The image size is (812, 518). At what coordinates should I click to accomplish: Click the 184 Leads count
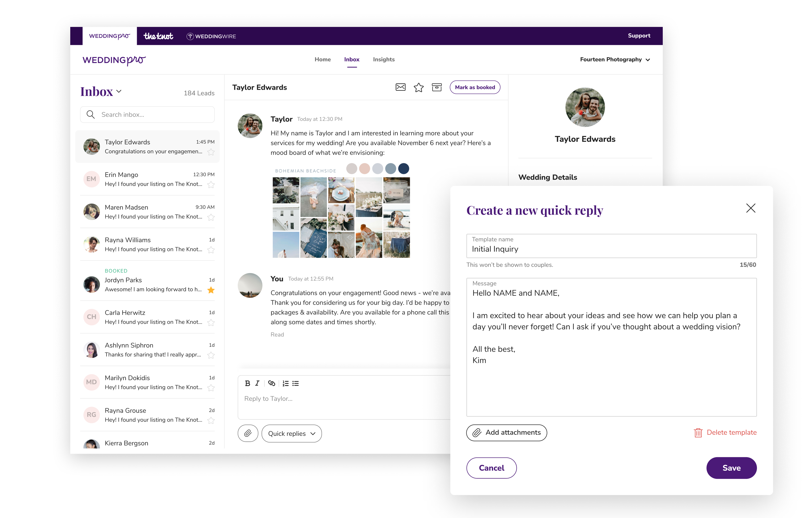199,93
